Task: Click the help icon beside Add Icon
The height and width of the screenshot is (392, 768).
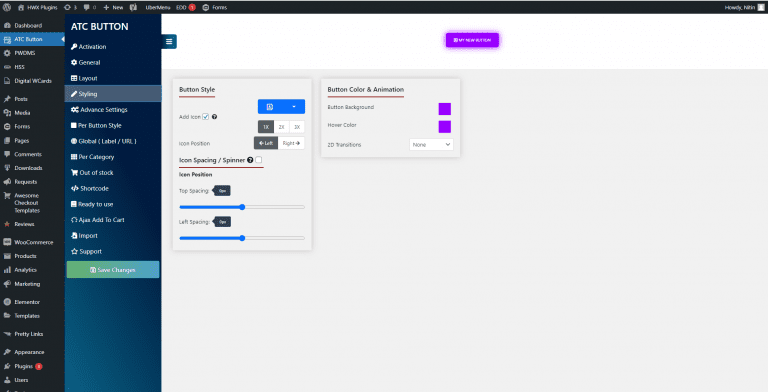Action: 214,117
